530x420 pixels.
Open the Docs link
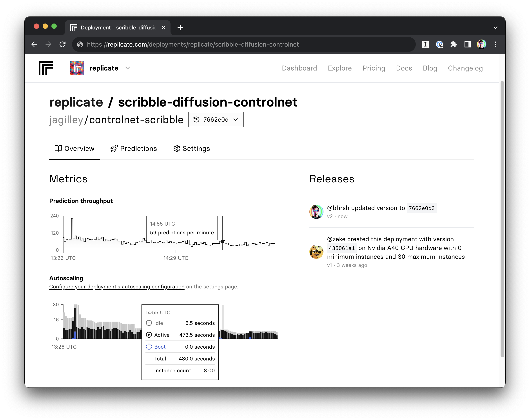coord(404,68)
